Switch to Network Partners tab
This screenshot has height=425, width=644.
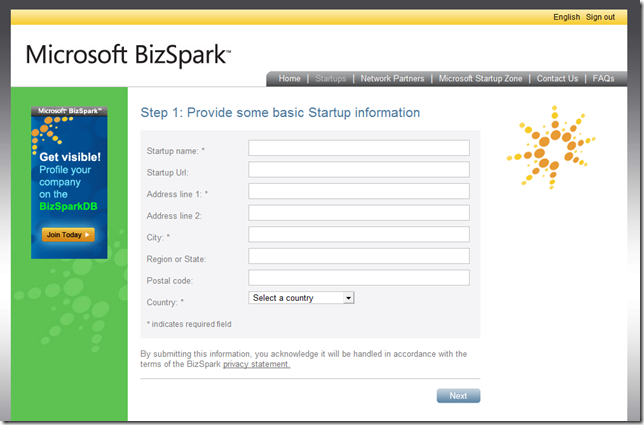point(392,78)
